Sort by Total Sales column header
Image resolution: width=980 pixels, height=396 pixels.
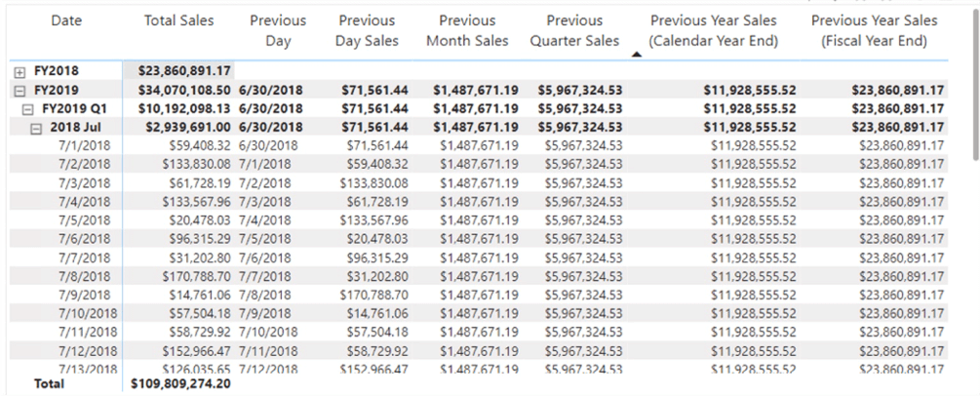[x=178, y=20]
